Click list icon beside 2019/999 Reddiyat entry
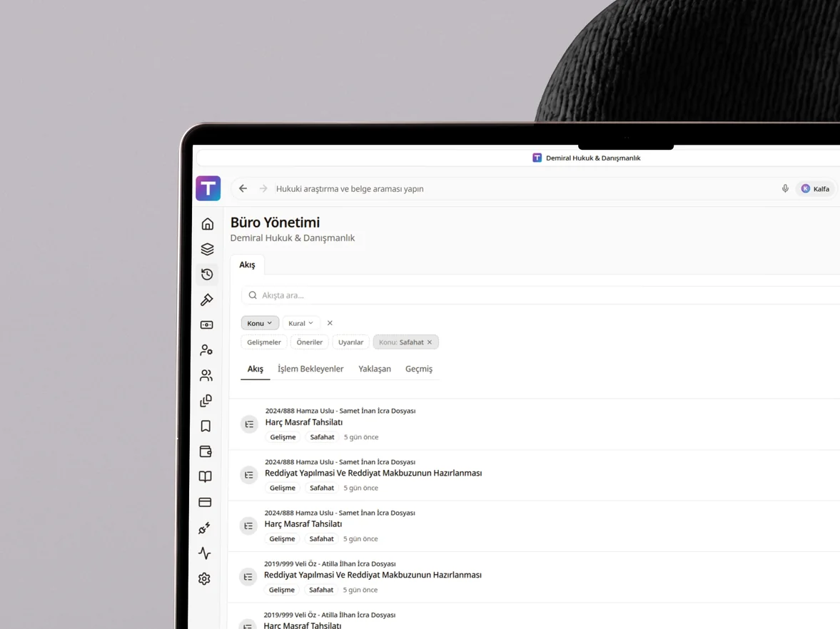This screenshot has width=840, height=629. 248,576
